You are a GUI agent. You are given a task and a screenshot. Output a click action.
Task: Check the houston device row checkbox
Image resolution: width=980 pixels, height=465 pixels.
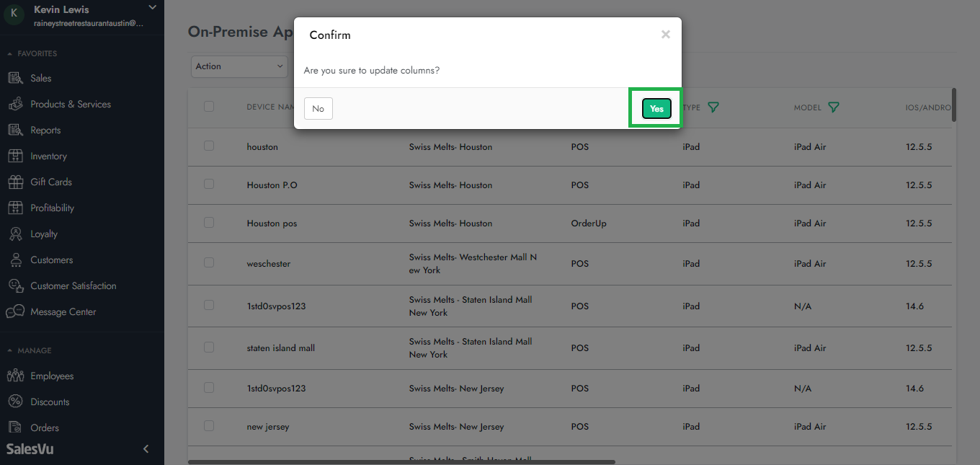coord(209,146)
